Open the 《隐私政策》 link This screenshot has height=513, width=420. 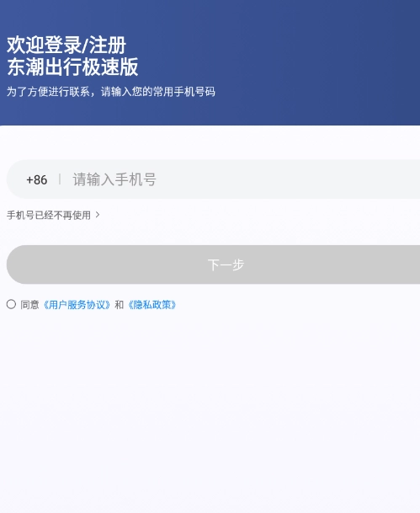click(152, 305)
